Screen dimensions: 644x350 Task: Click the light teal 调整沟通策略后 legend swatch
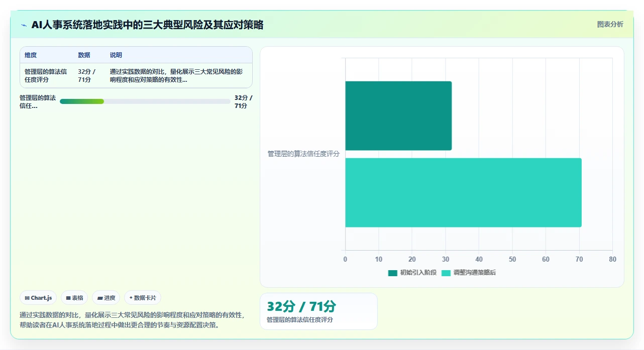click(446, 273)
